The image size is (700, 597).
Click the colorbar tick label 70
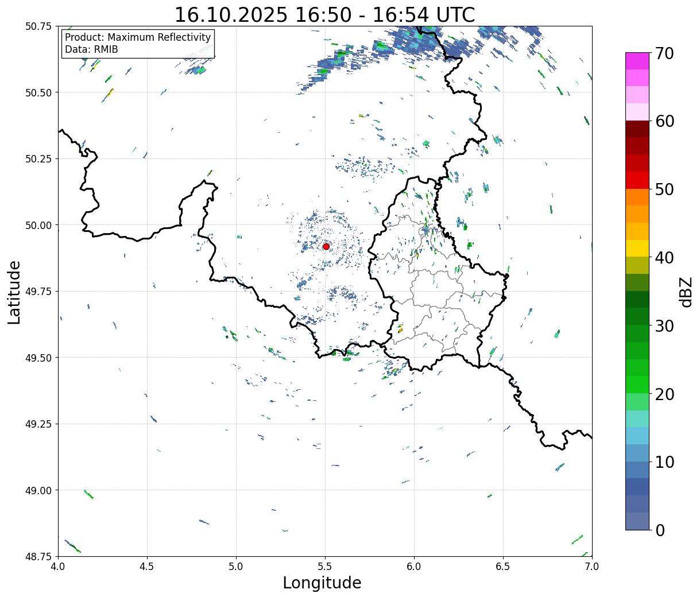(664, 53)
